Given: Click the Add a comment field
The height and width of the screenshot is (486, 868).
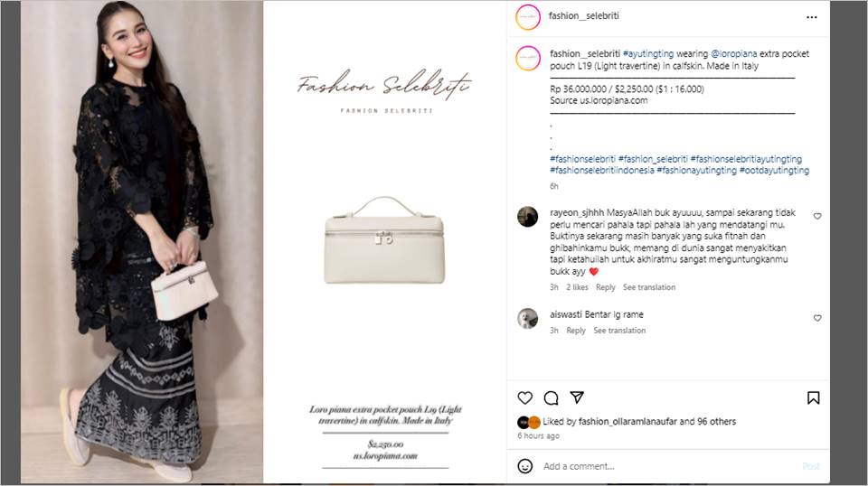Looking at the screenshot, I should 670,466.
